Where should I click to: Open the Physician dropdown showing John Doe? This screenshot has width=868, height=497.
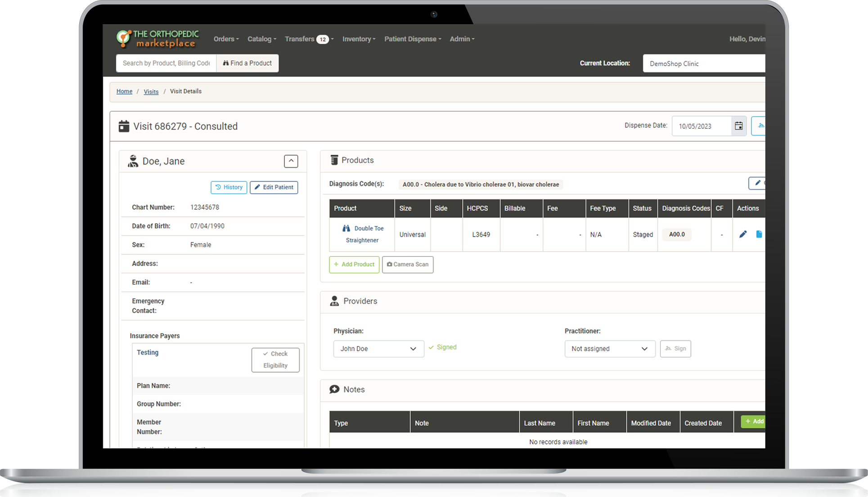pos(378,349)
